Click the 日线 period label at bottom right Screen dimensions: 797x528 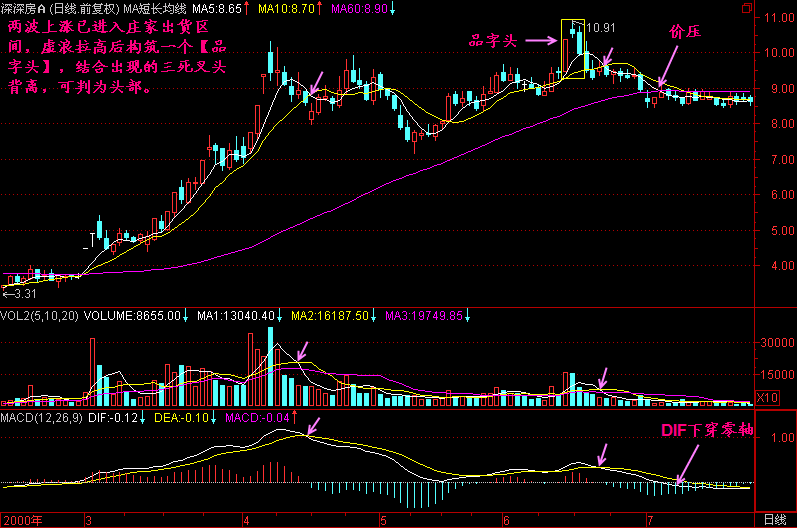(x=774, y=520)
